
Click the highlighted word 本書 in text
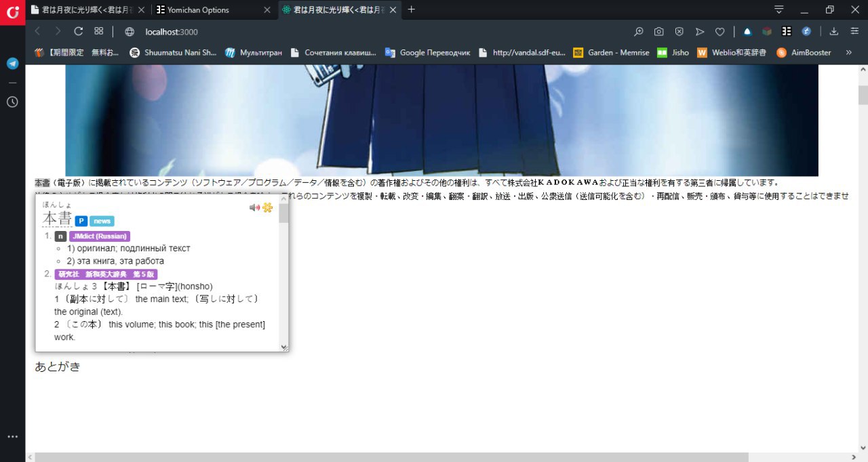click(x=42, y=182)
